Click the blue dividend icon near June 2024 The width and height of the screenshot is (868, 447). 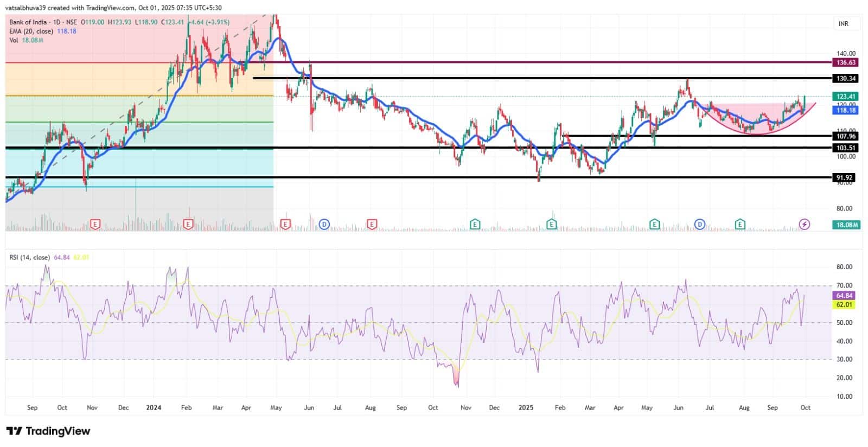[324, 224]
